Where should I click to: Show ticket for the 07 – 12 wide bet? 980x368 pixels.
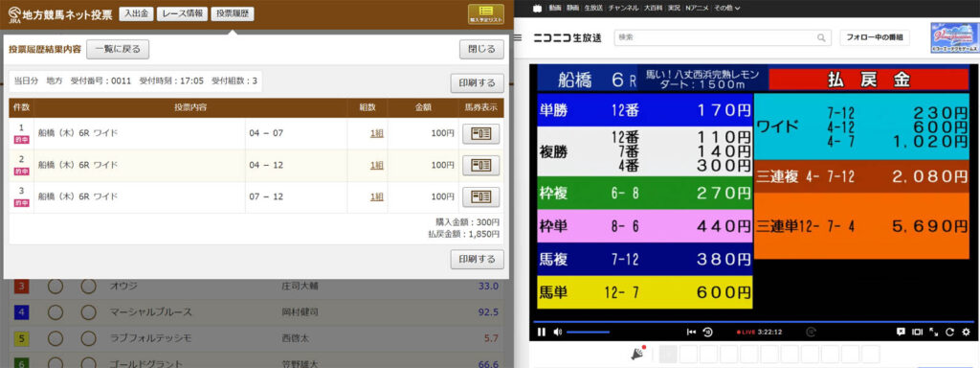480,196
